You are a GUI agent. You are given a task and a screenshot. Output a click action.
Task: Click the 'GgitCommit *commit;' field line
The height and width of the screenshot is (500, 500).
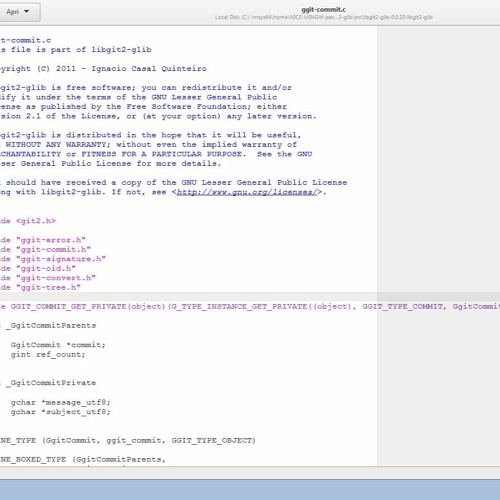(58, 345)
